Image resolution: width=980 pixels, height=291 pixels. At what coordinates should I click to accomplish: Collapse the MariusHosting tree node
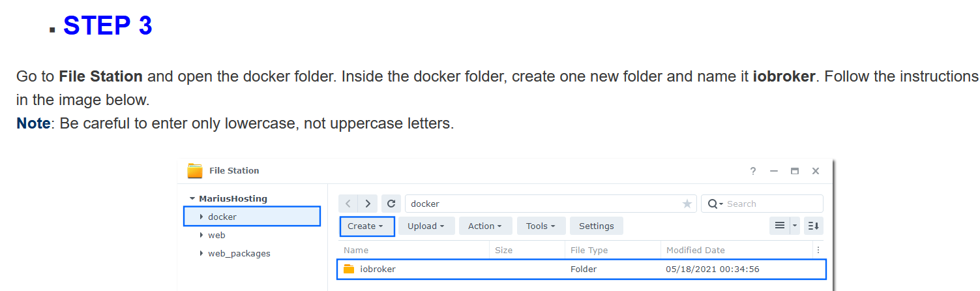[192, 198]
